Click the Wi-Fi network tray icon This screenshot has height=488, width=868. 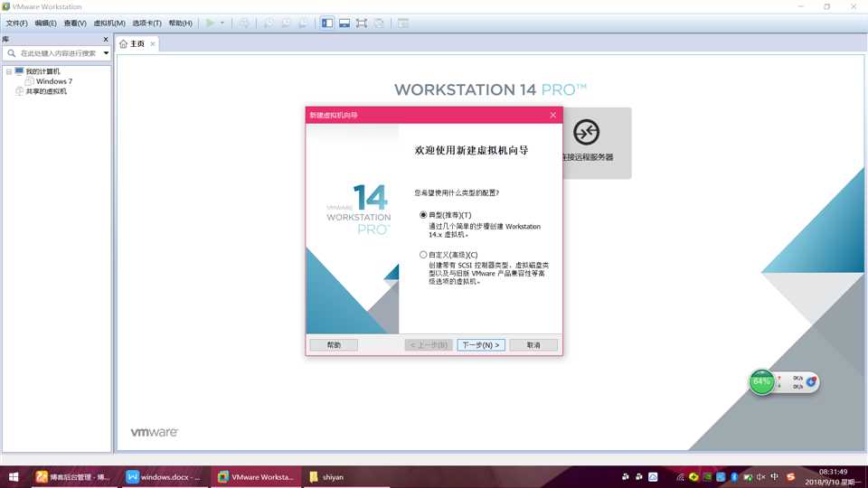(x=680, y=477)
